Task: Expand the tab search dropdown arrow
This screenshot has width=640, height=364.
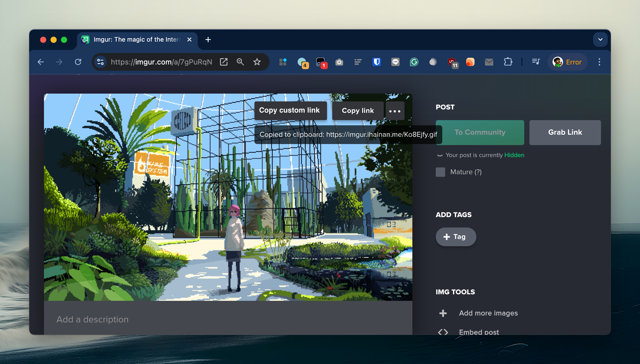Action: [600, 40]
